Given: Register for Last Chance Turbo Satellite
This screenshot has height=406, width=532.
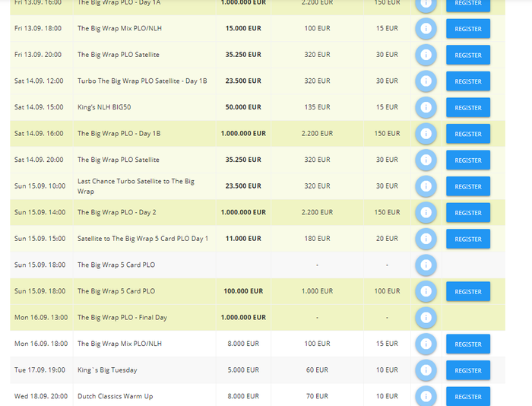Looking at the screenshot, I should click(x=468, y=186).
